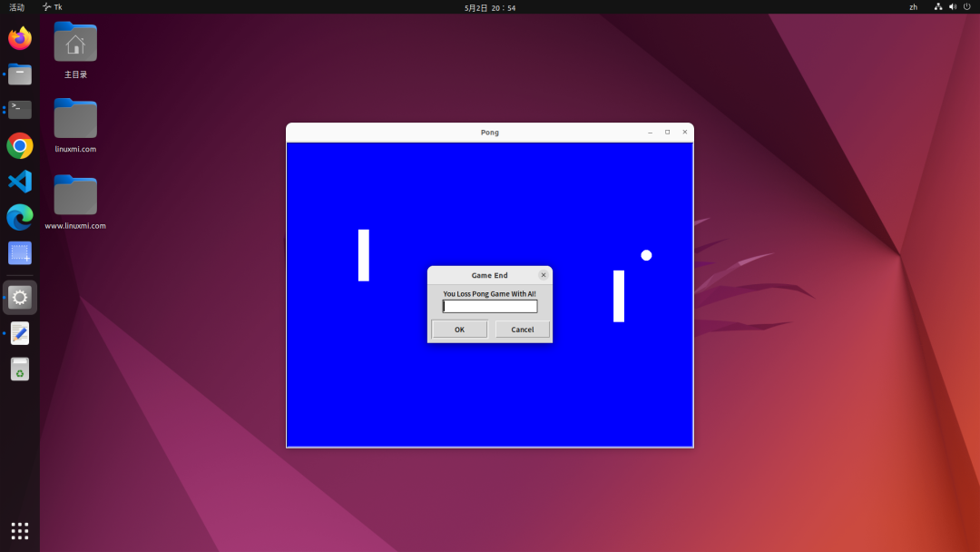The width and height of the screenshot is (980, 552).
Task: Click the power icon in top bar
Action: point(967,7)
